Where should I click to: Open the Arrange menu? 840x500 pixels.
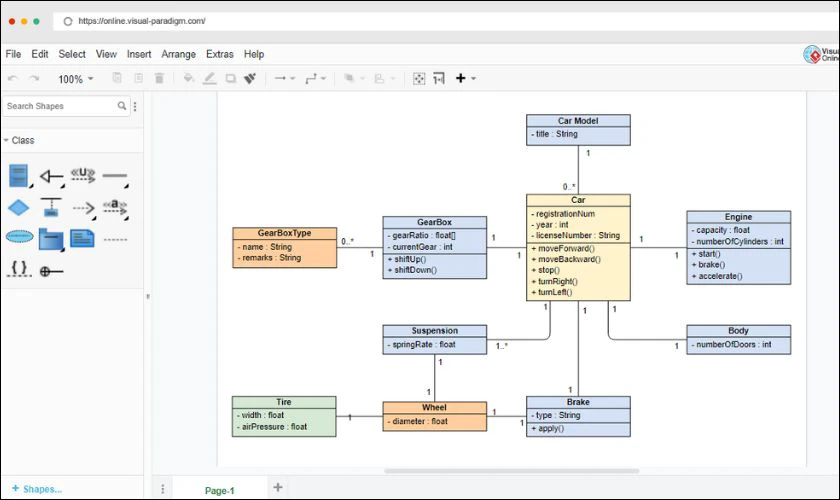[178, 54]
